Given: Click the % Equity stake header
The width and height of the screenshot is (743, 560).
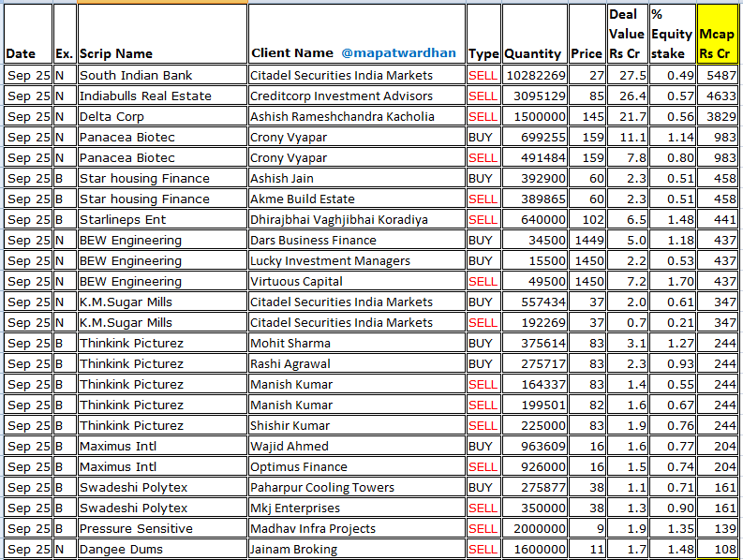Looking at the screenshot, I should (673, 34).
